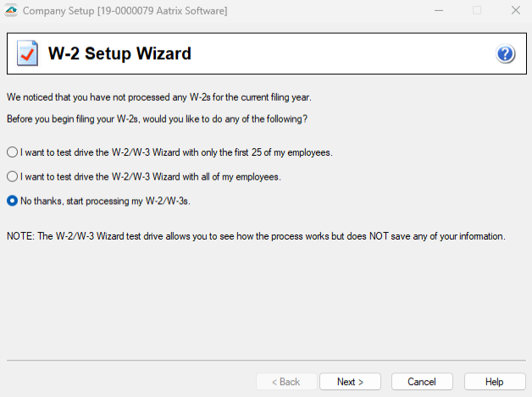This screenshot has height=397, width=532.
Task: Click the Cancel button
Action: pyautogui.click(x=422, y=382)
